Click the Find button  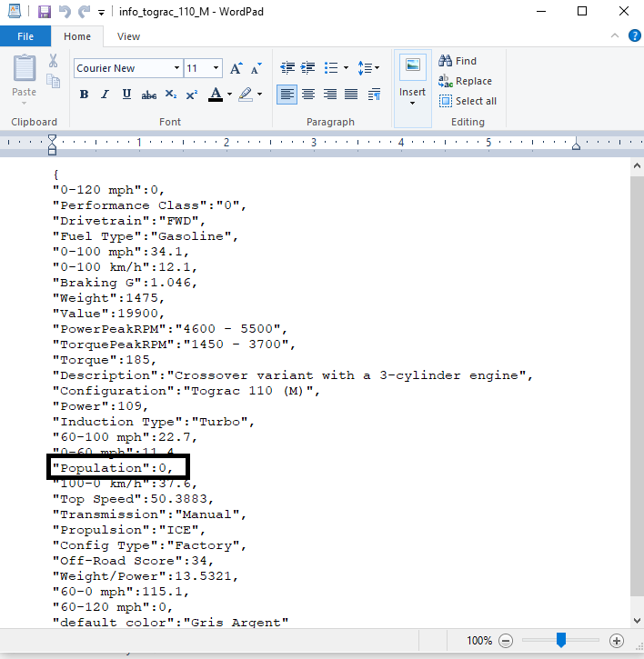(458, 61)
